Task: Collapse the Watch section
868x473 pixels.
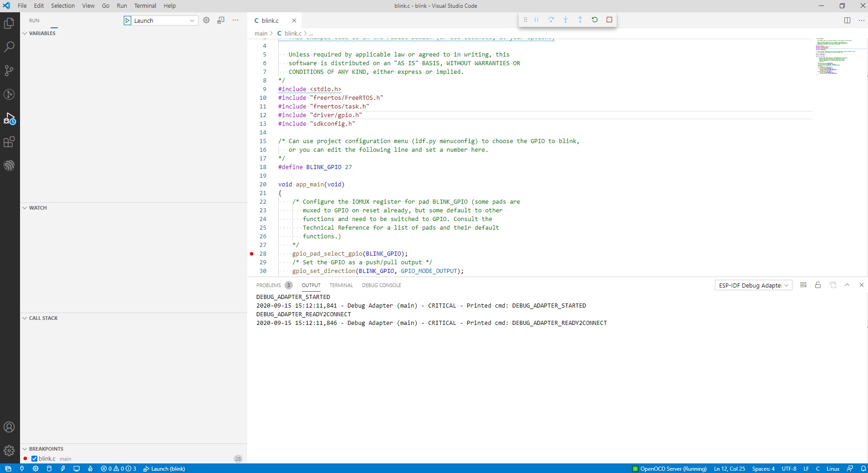Action: coord(24,207)
